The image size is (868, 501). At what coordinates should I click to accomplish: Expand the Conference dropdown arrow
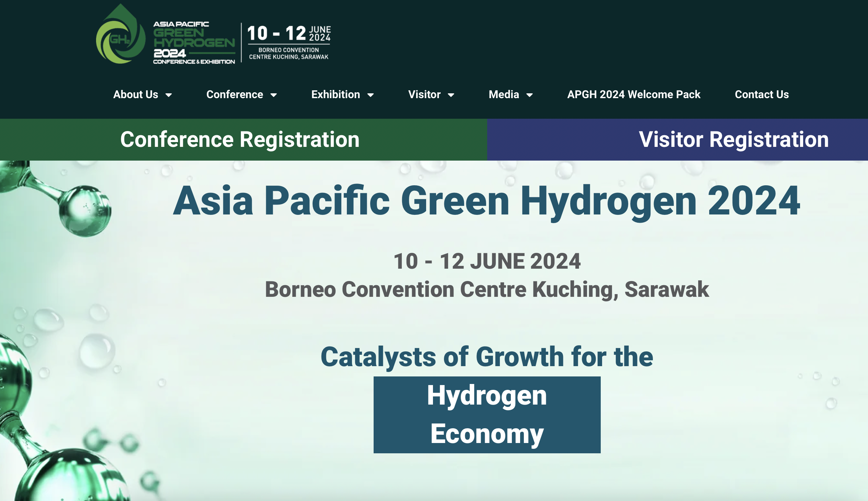pyautogui.click(x=274, y=95)
